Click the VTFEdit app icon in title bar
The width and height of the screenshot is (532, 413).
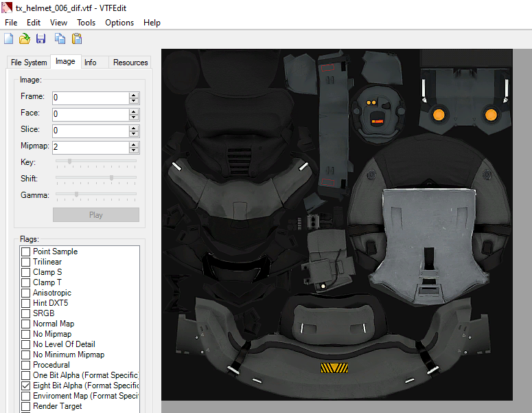click(x=7, y=8)
